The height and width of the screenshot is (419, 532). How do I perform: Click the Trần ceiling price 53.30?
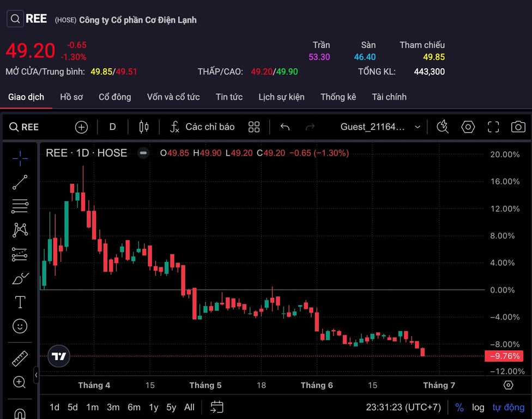pyautogui.click(x=319, y=57)
